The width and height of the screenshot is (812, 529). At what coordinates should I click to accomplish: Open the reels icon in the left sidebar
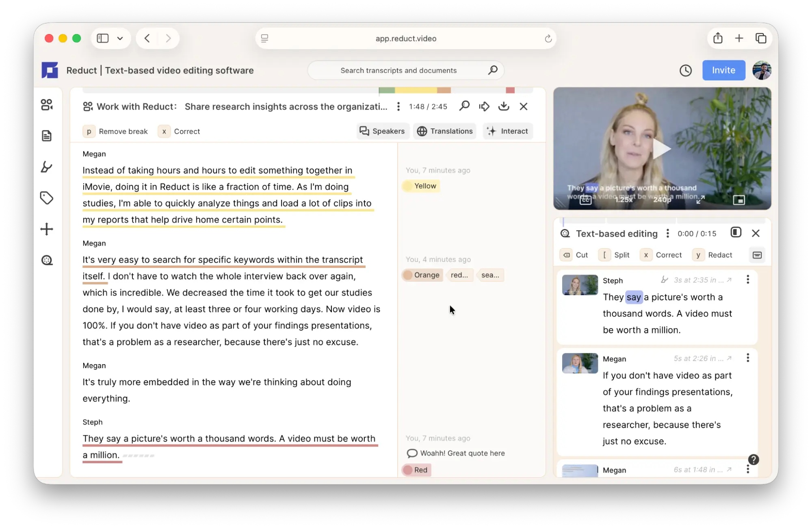47,260
